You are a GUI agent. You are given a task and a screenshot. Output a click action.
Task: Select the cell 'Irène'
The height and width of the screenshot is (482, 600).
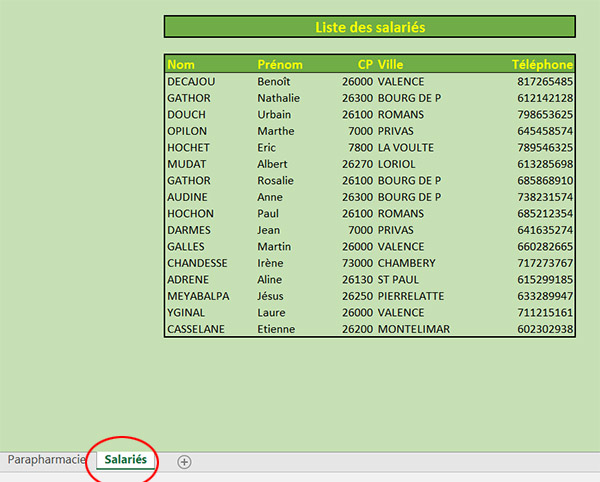click(270, 263)
